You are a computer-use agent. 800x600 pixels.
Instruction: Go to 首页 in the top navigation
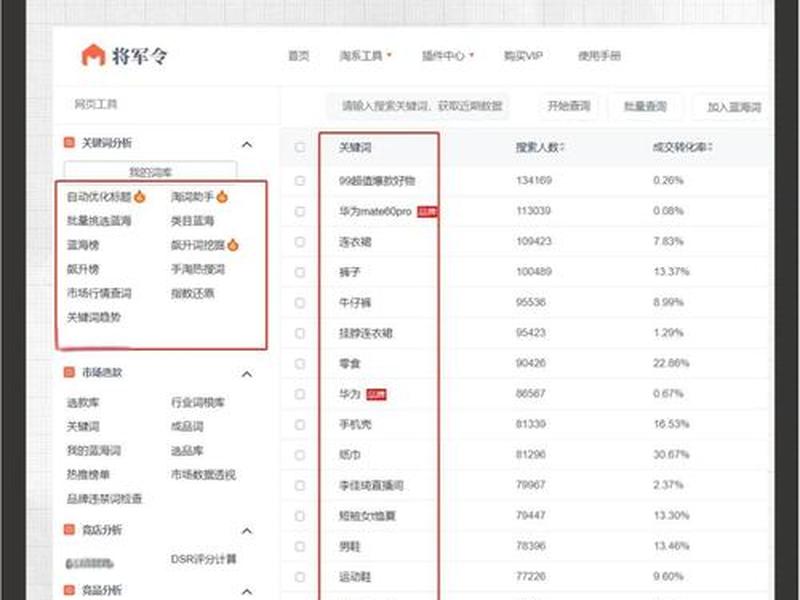point(299,55)
